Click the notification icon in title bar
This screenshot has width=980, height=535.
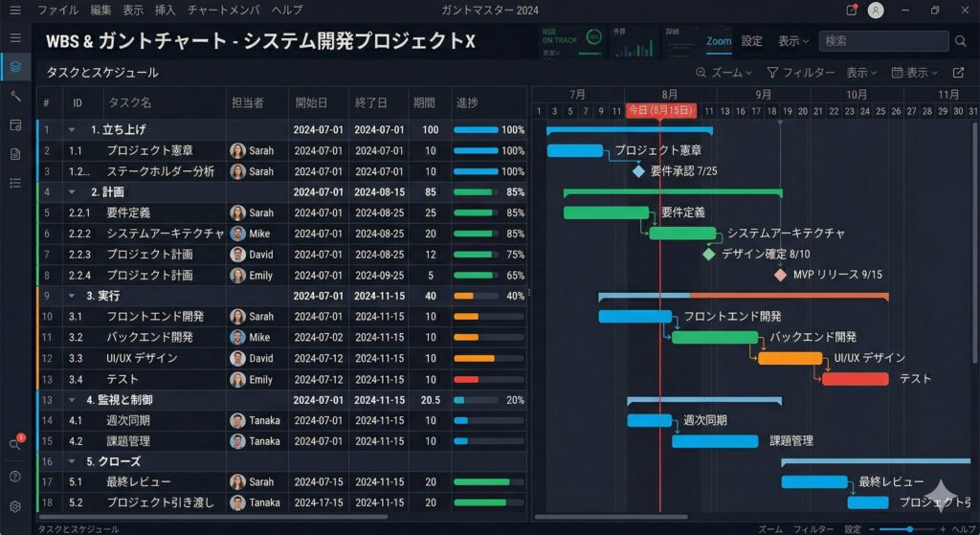tap(851, 10)
